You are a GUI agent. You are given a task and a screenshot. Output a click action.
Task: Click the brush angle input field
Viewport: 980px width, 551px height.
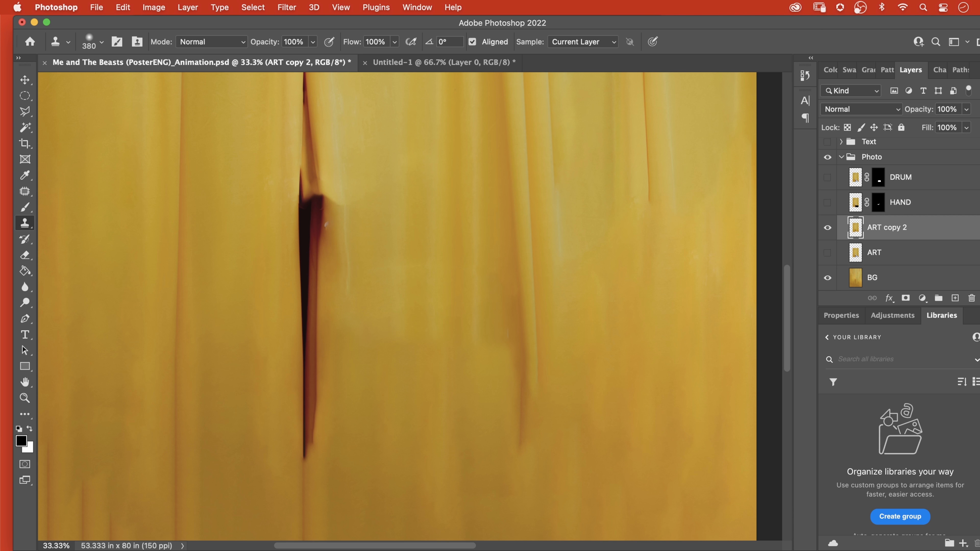coord(450,42)
